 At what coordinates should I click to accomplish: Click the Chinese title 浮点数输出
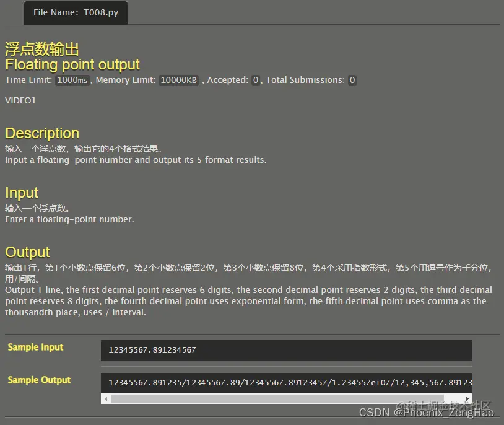[41, 49]
